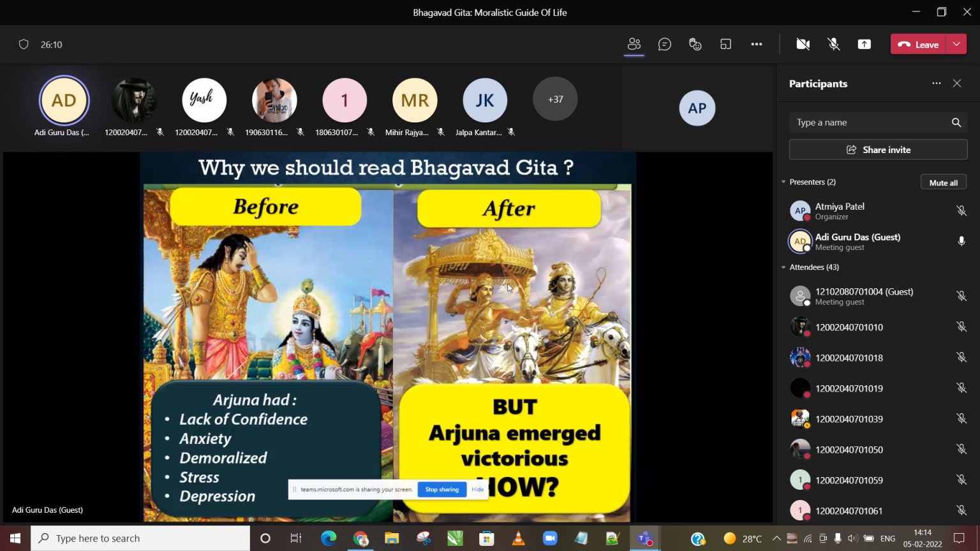Screen dimensions: 980x551
Task: Click the JK avatar of Jalpa Kantar
Action: (x=485, y=99)
